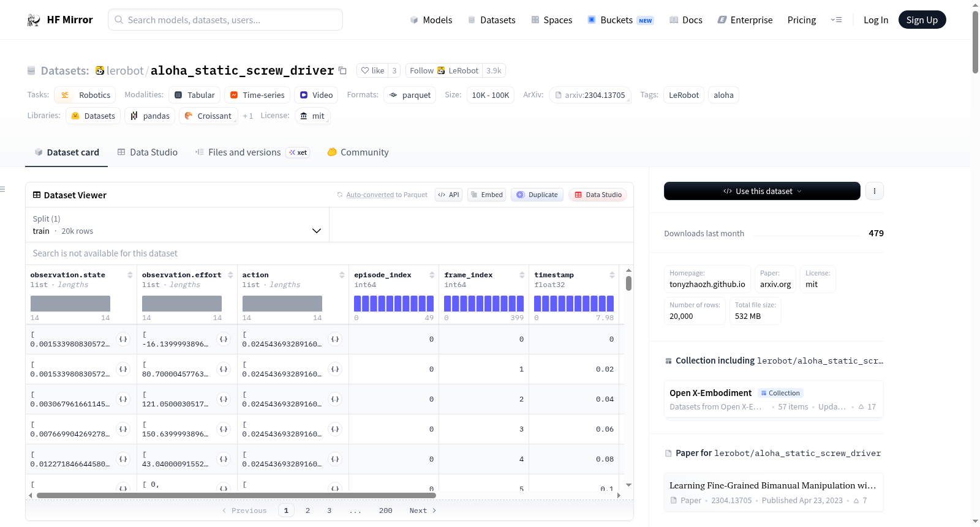Expand the observation.effort cell starting 43.04000091552

point(224,459)
